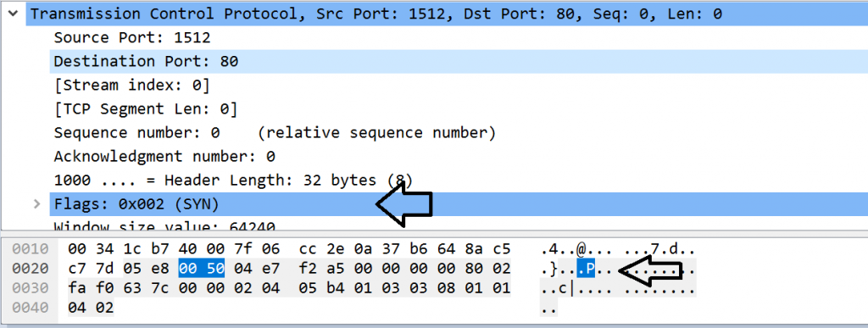Click the f2 a5 hex bytes

pos(321,269)
